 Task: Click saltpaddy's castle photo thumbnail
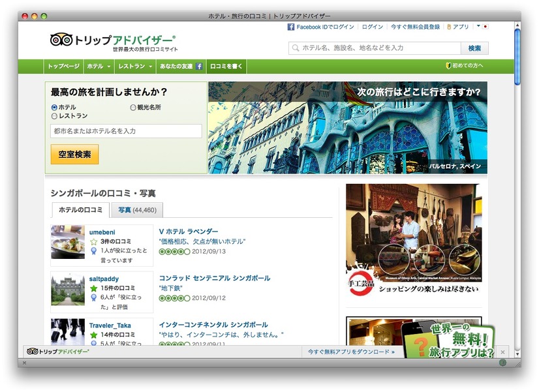[x=68, y=289]
